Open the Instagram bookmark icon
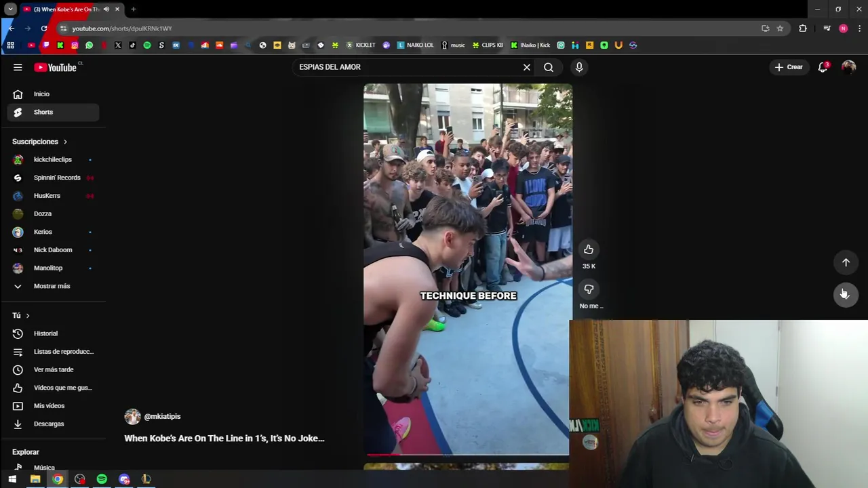 click(75, 45)
